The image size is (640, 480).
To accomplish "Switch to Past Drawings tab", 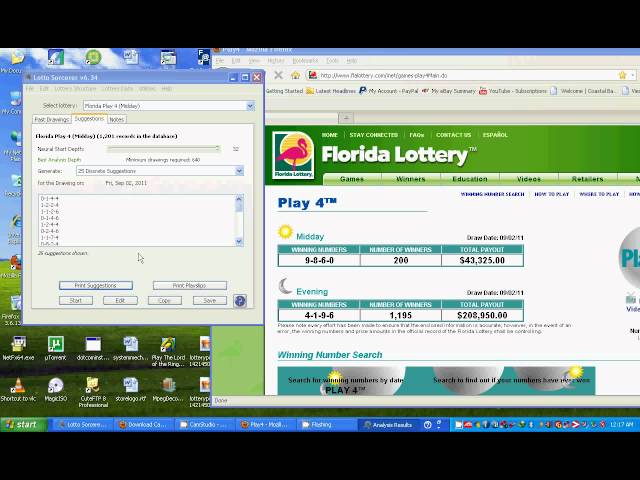I will pos(52,119).
